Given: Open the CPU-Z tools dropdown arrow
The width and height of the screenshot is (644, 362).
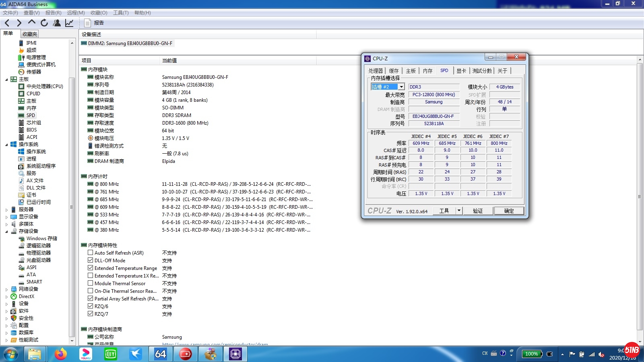Looking at the screenshot, I should coord(458,211).
